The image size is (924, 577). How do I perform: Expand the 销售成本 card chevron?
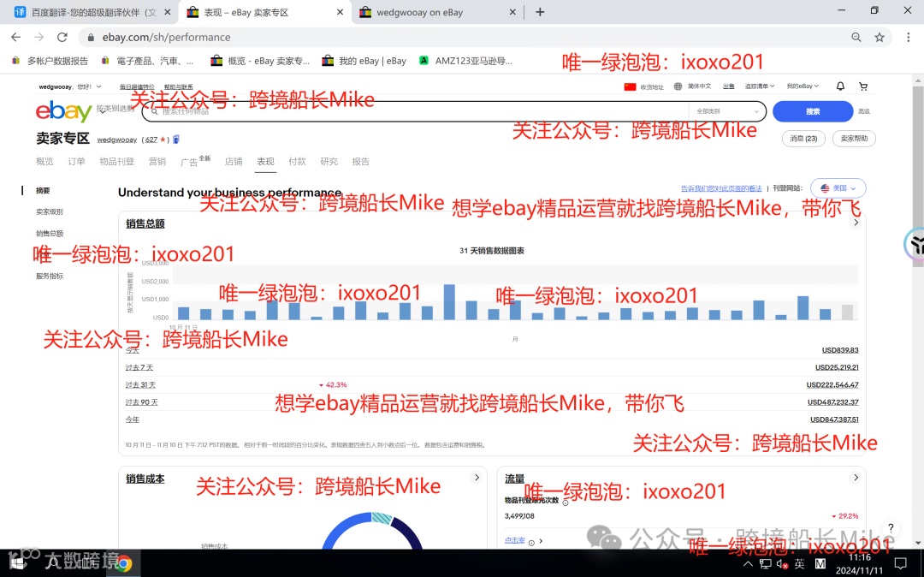pyautogui.click(x=477, y=478)
